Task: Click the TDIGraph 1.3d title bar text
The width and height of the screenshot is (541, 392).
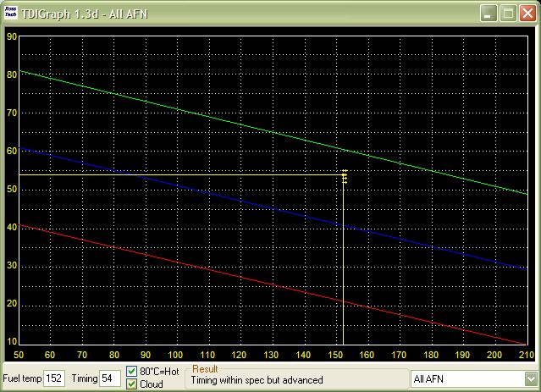Action: click(85, 14)
